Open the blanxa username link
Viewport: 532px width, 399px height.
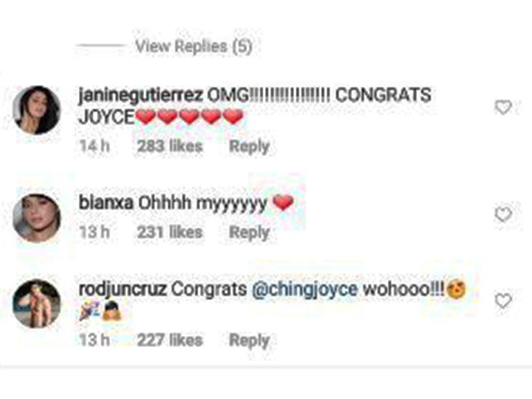(106, 203)
